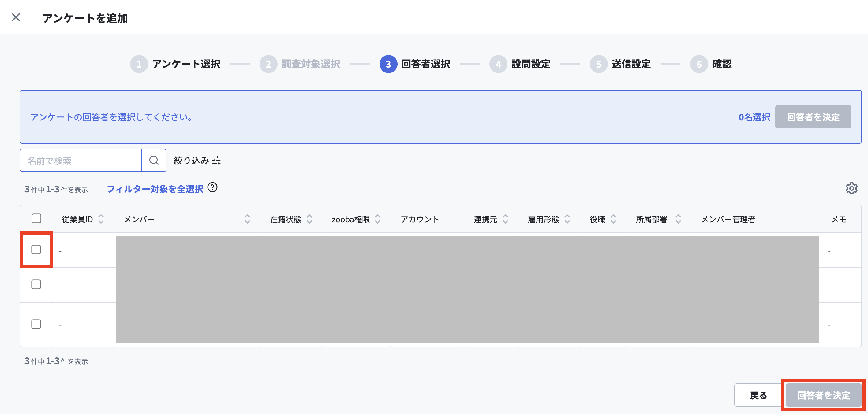This screenshot has width=868, height=414.
Task: Click the アカウント column header
Action: click(x=420, y=220)
